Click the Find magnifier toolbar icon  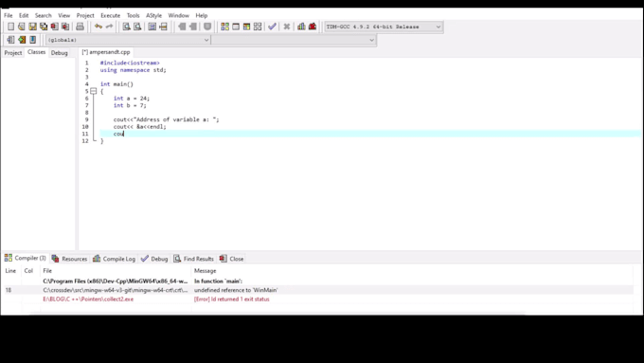pyautogui.click(x=127, y=27)
